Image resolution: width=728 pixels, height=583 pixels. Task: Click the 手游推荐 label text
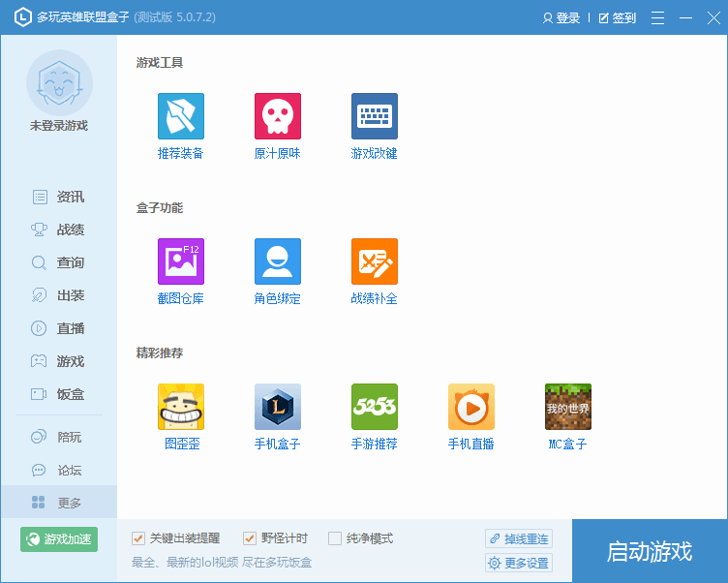click(x=375, y=444)
